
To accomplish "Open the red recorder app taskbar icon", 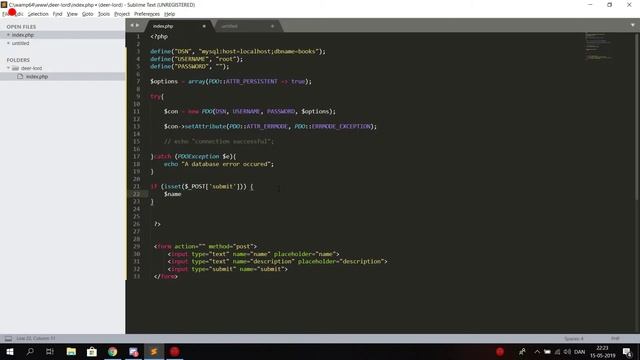I will point(175,351).
